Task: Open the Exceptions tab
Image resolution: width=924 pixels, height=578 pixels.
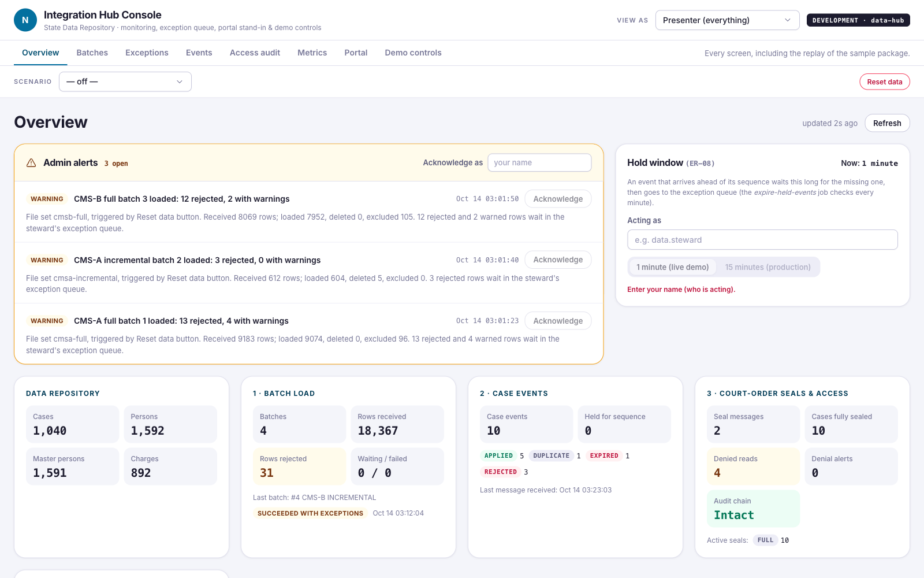Action: tap(147, 53)
